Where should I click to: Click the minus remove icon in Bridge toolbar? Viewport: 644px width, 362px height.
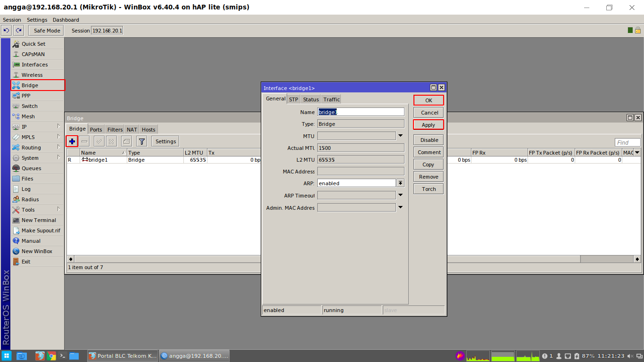tap(84, 141)
